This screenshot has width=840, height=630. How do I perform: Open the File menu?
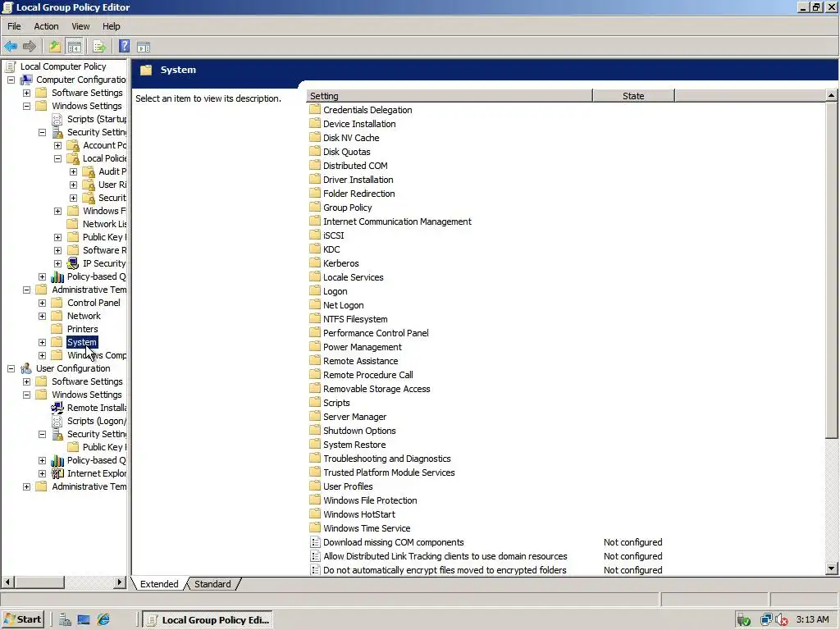(14, 26)
